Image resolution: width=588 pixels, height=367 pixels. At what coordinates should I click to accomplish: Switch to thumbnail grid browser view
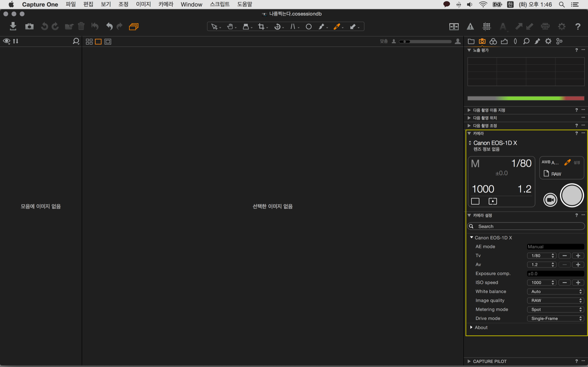click(x=89, y=41)
